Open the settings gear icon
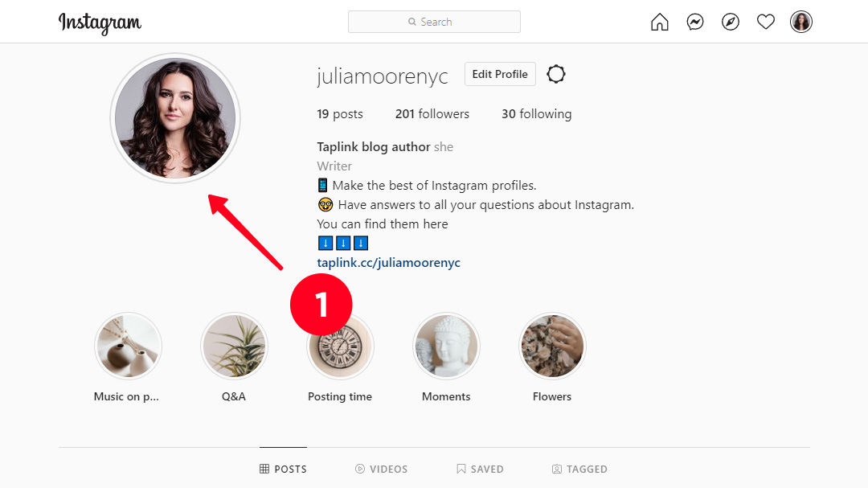 coord(556,74)
